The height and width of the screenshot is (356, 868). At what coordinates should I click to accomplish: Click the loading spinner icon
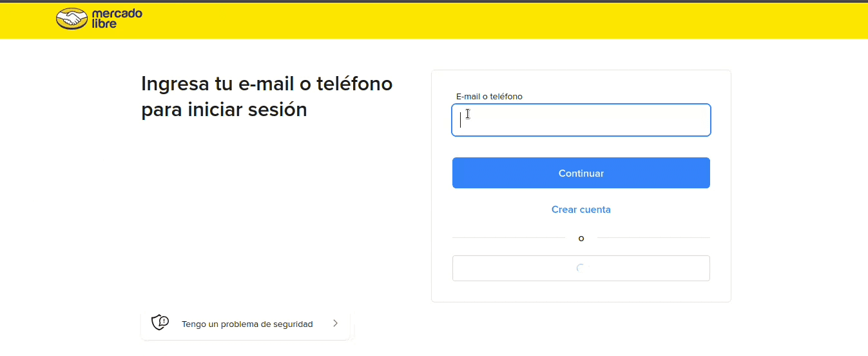581,268
